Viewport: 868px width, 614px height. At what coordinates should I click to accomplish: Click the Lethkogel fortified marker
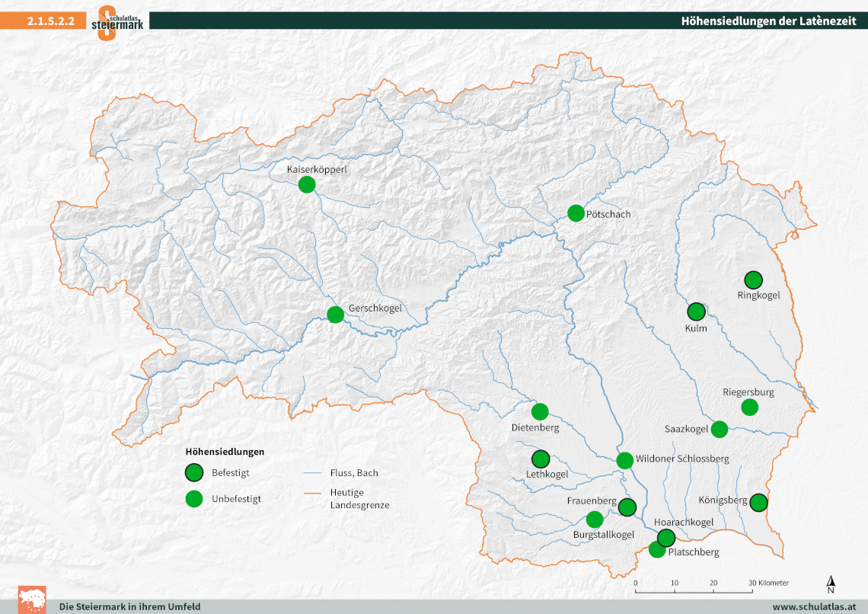coord(541,459)
